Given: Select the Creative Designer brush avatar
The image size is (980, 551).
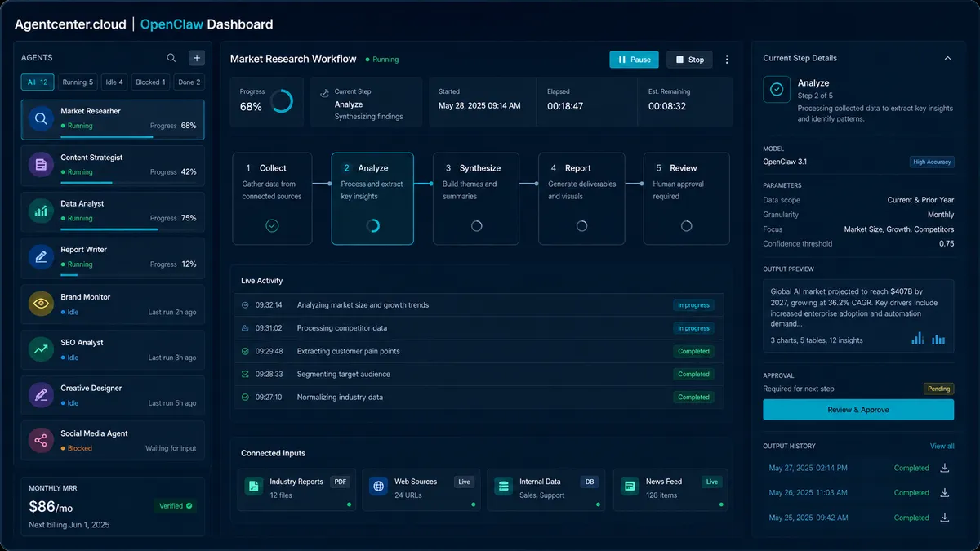Looking at the screenshot, I should pos(41,395).
